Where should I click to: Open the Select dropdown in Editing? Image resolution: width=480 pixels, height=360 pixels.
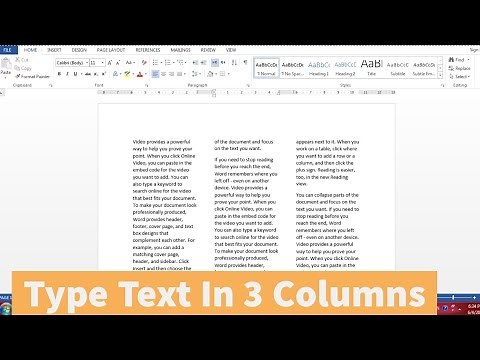pyautogui.click(x=460, y=77)
